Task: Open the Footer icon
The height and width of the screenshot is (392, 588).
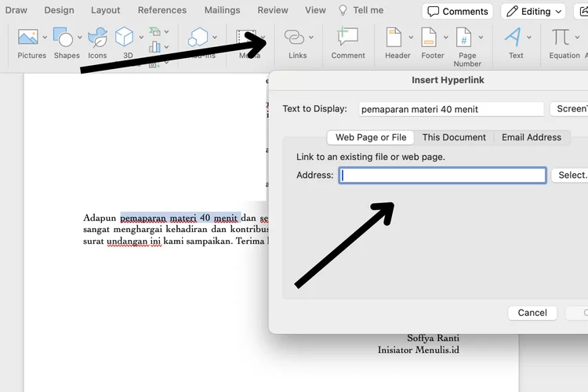Action: pos(429,37)
